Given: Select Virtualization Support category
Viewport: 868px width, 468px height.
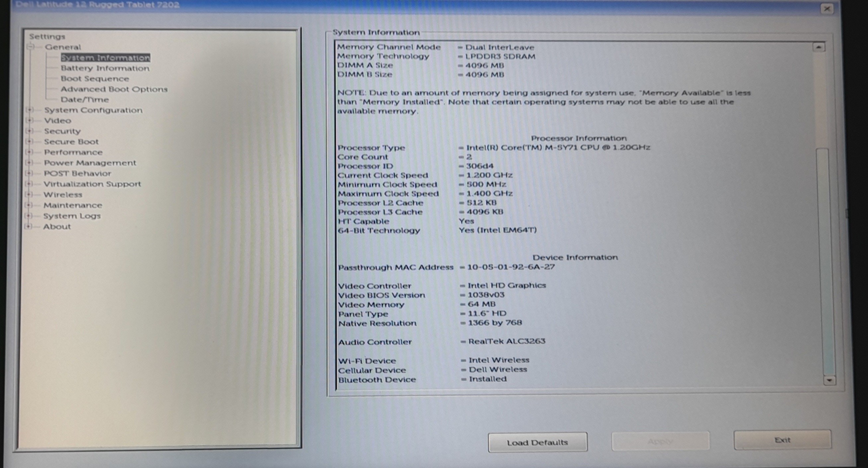Looking at the screenshot, I should click(92, 184).
